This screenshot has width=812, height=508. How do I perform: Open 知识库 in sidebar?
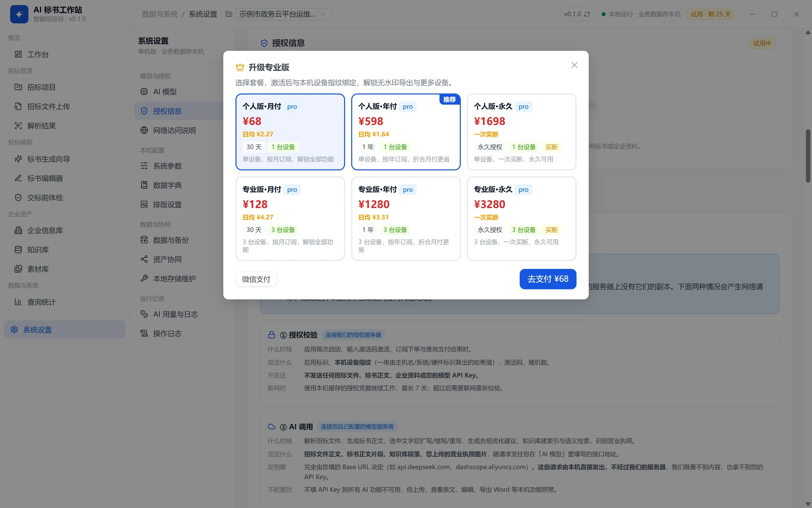[65, 250]
